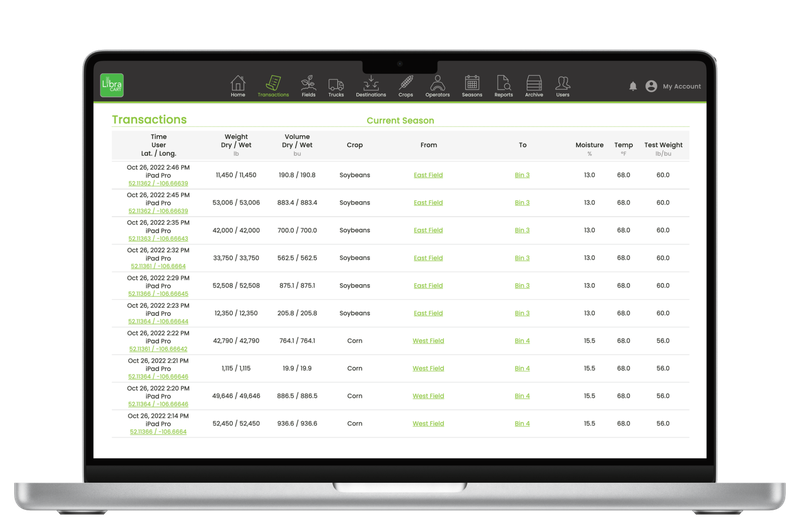The image size is (800, 519).
Task: Click the weight cell 49,646 / 49,646
Action: pos(236,396)
